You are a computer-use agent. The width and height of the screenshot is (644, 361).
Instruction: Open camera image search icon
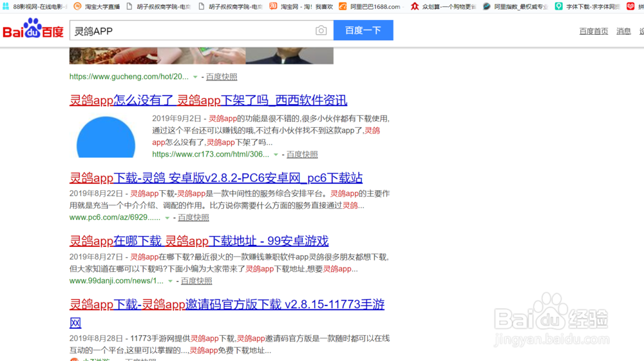321,30
